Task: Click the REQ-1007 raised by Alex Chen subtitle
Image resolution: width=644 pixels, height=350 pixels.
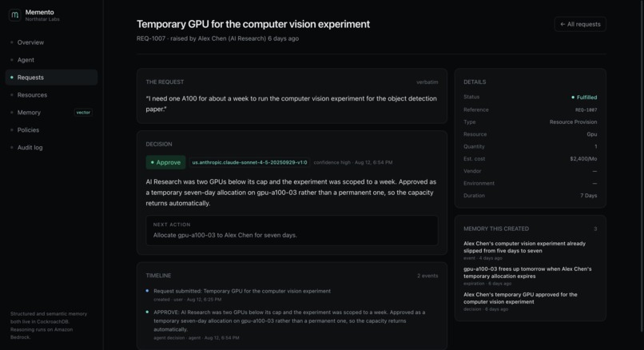Action: tap(217, 38)
